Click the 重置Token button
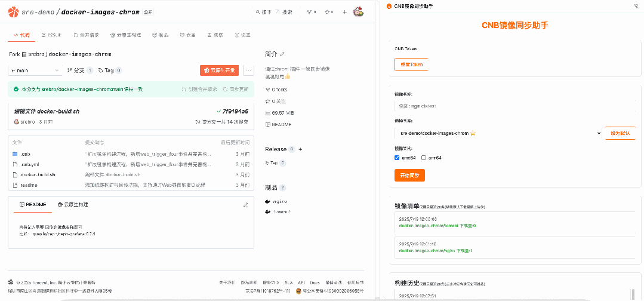Viewport: 644px width, 301px height. tap(412, 64)
